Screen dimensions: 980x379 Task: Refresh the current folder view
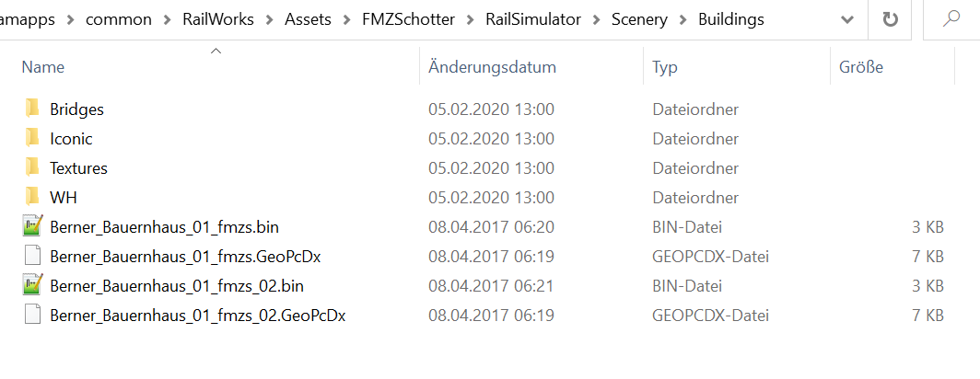(890, 19)
